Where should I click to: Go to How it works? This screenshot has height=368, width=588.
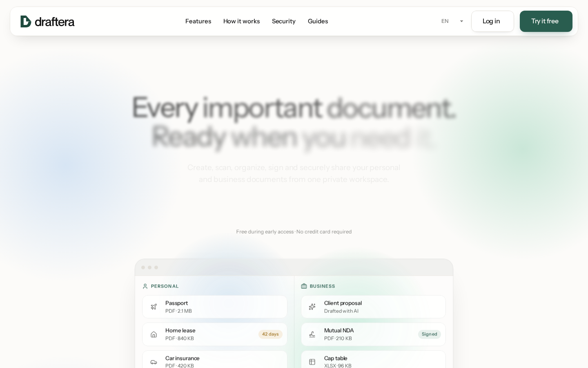(x=241, y=21)
